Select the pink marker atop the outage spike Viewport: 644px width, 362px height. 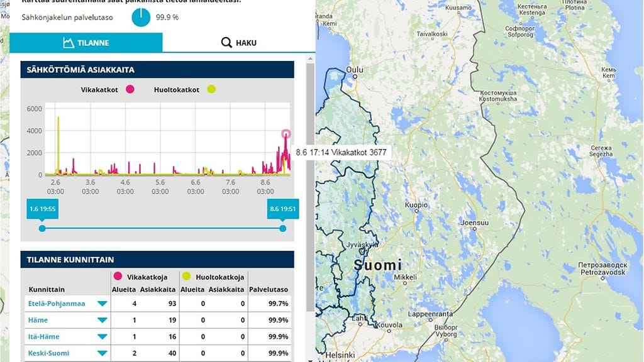click(286, 134)
